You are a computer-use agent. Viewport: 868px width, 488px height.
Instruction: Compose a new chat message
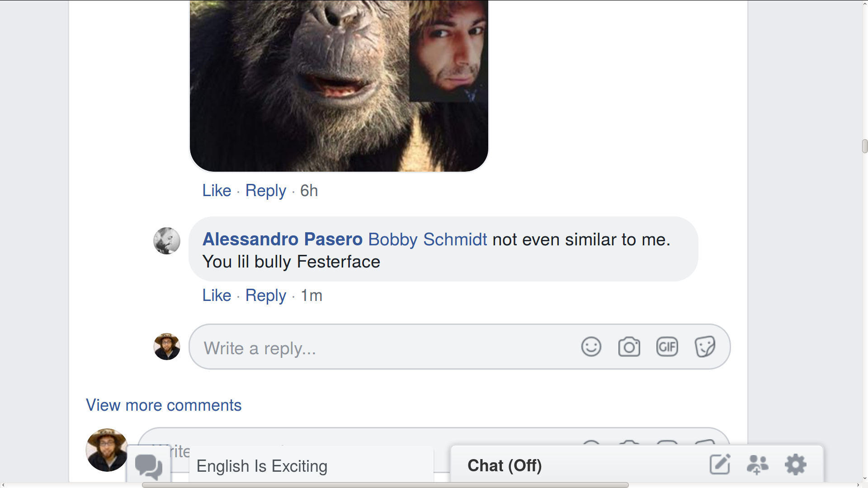point(720,465)
